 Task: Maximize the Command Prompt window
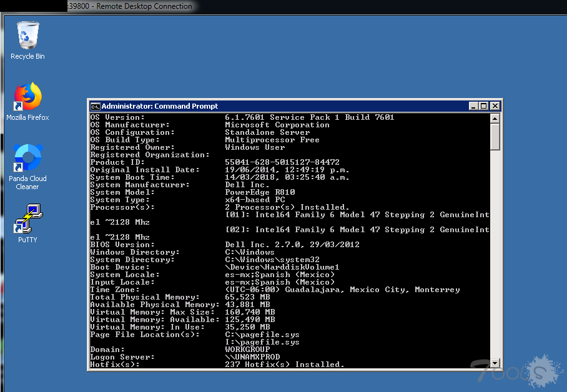[484, 106]
